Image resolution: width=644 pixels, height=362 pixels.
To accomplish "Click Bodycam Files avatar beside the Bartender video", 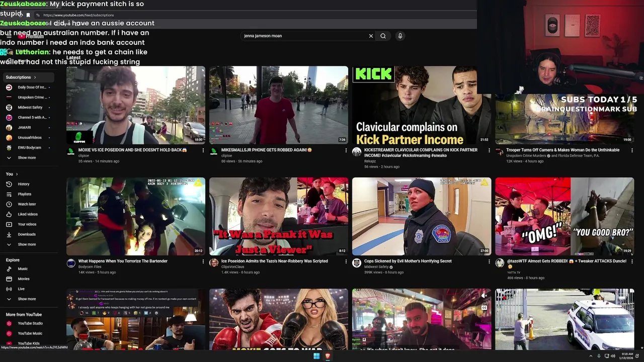I will pos(71,263).
